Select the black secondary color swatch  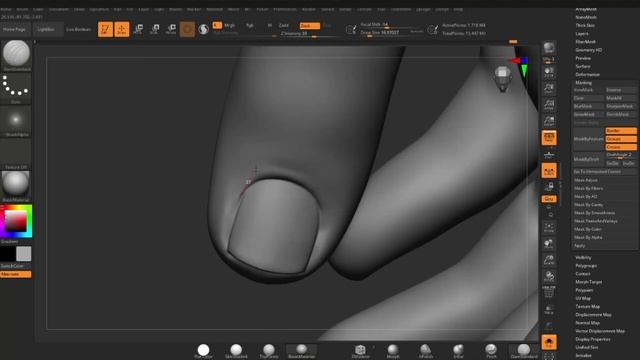coord(7,254)
